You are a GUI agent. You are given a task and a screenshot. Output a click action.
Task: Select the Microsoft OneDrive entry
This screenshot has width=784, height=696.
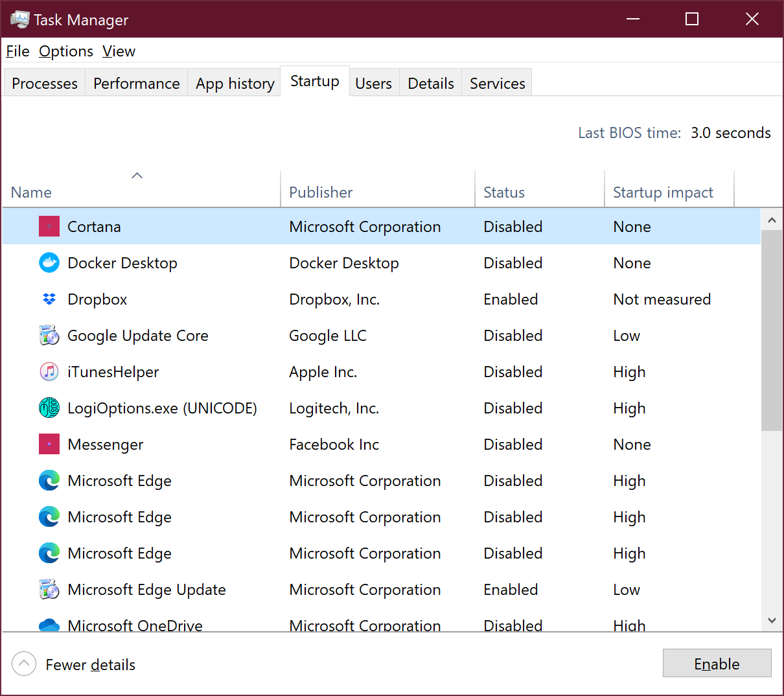[135, 625]
